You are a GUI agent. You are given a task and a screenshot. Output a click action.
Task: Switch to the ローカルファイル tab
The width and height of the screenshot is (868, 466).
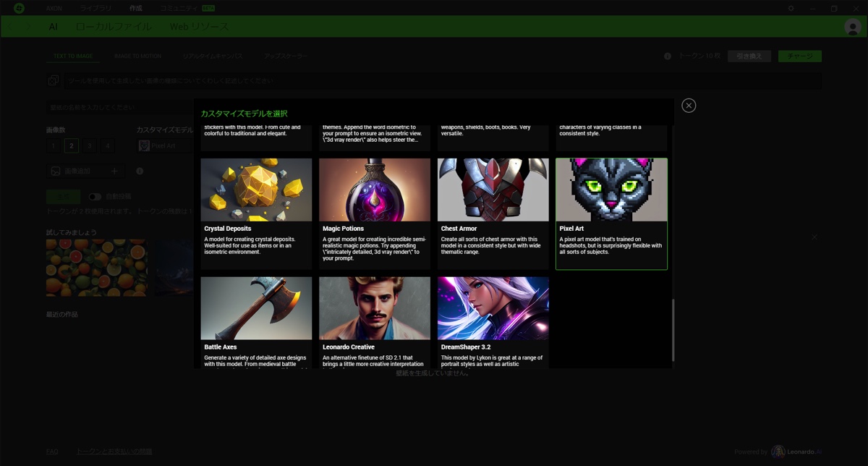click(x=114, y=27)
